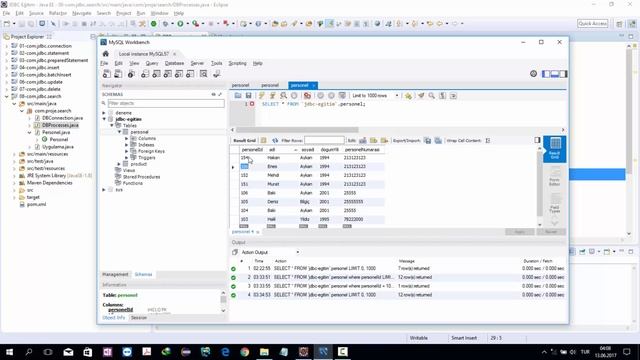Screen dimensions: 640x360
Task: Click the beautify query broom icon
Action: (421, 96)
